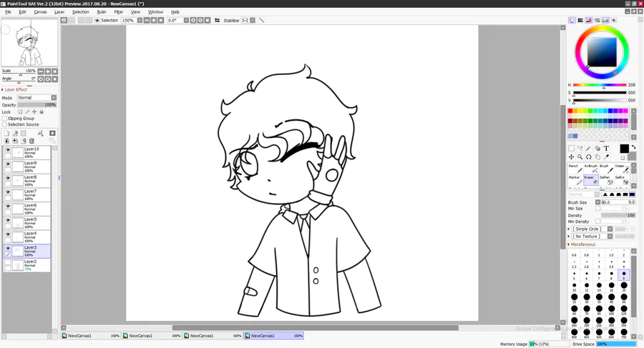The image size is (644, 348).
Task: Open the Filter menu
Action: pyautogui.click(x=119, y=12)
